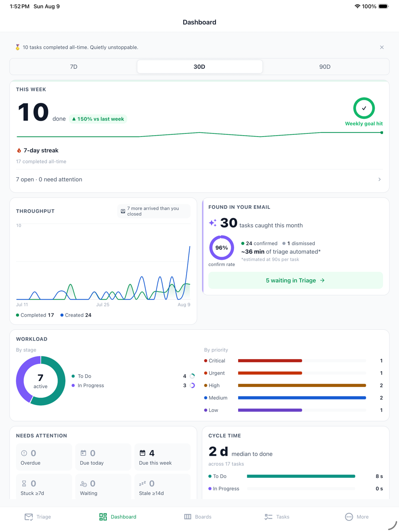Click '30 tasks caught this month' text
The image size is (399, 532).
(x=256, y=223)
